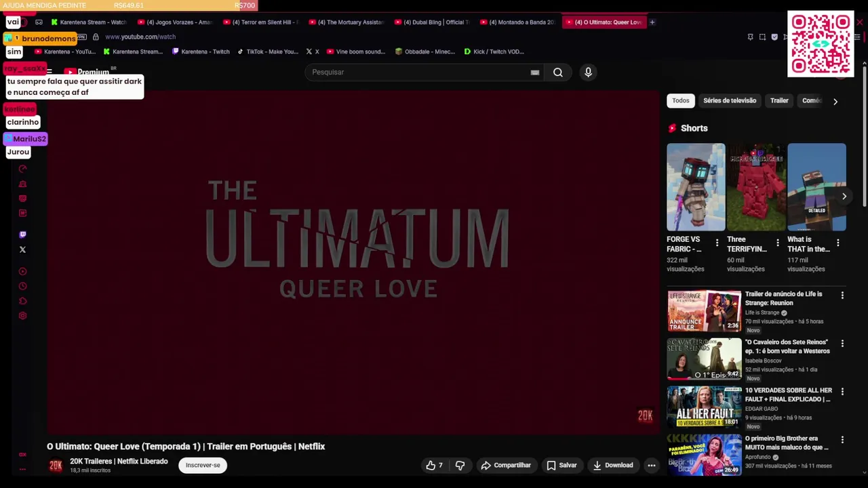Image resolution: width=868 pixels, height=488 pixels.
Task: Switch to Jogos Vorazes browser tab
Action: click(176, 22)
